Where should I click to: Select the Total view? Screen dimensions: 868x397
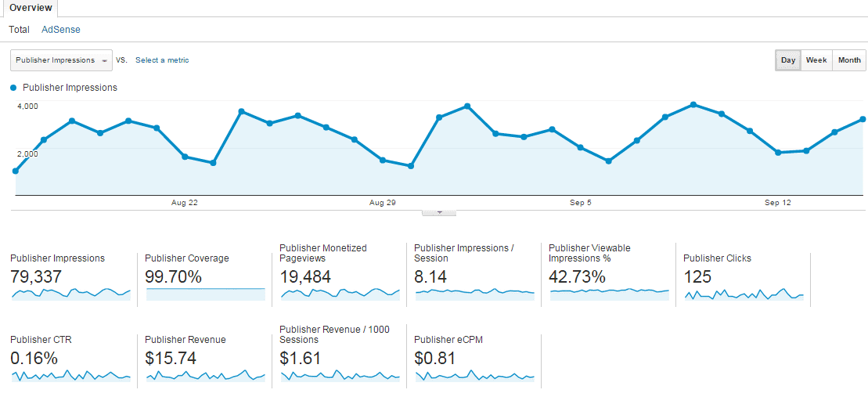(19, 30)
